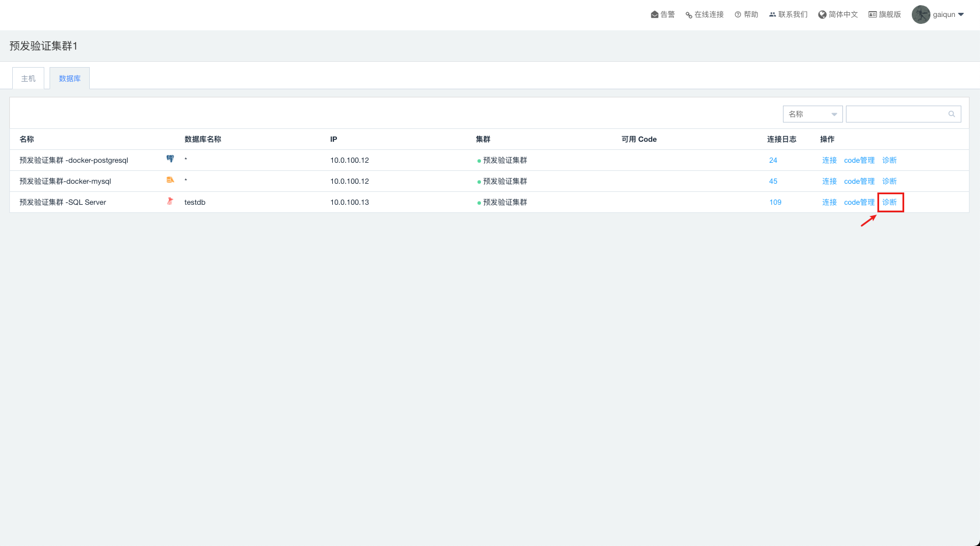Open the gaiqun account dropdown arrow

coord(961,15)
